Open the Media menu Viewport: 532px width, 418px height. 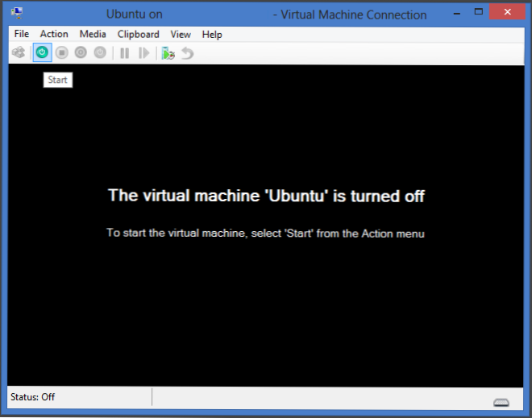pos(93,34)
